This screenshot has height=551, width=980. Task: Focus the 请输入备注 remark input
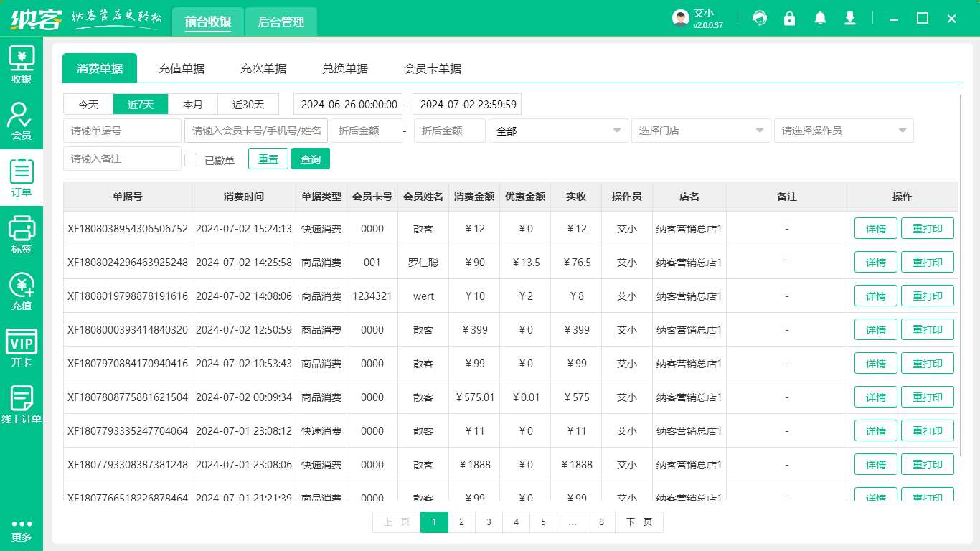pos(122,159)
